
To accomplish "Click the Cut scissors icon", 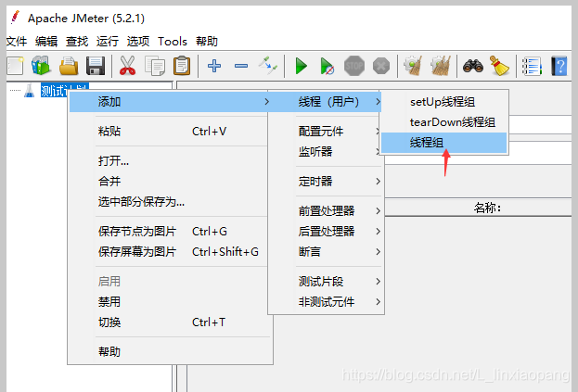I will (x=127, y=66).
